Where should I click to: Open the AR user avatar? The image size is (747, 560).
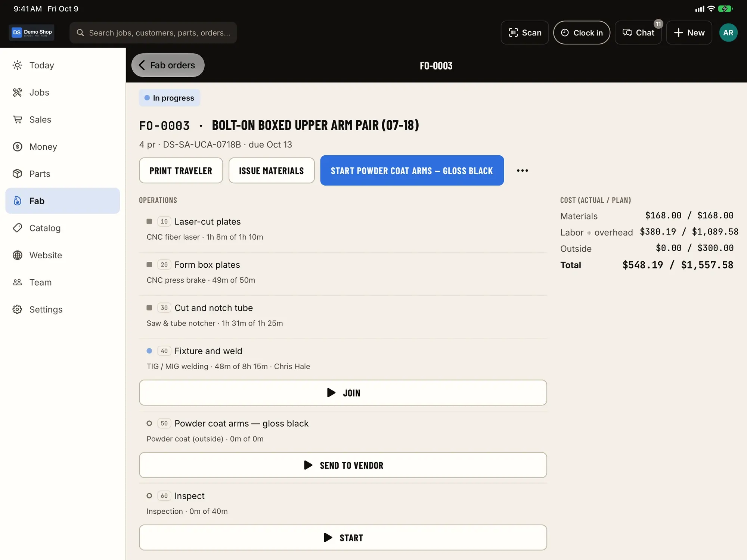tap(728, 33)
